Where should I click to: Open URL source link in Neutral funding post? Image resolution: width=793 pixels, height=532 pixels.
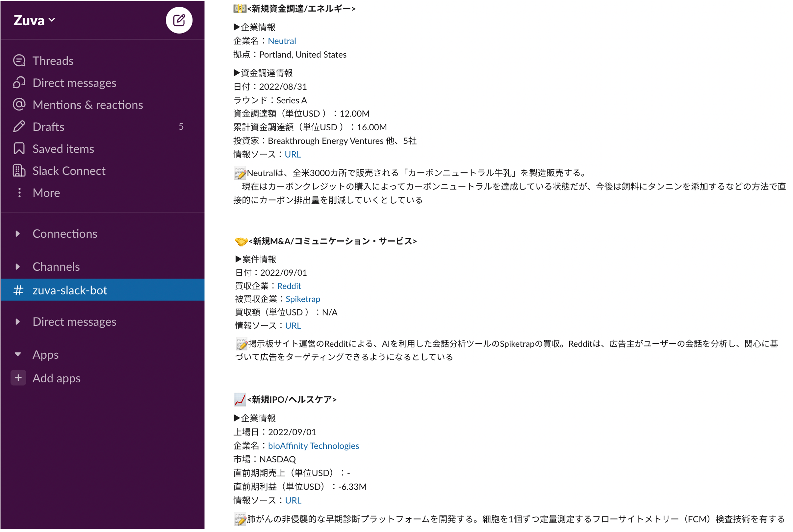[x=293, y=154]
